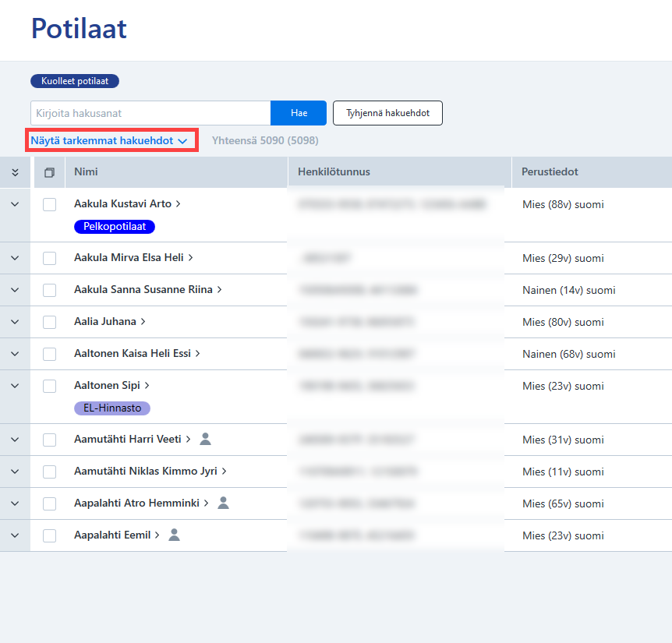Show advanced search via Näytä tarkemmat hakuehdot
This screenshot has width=672, height=643.
coord(109,140)
